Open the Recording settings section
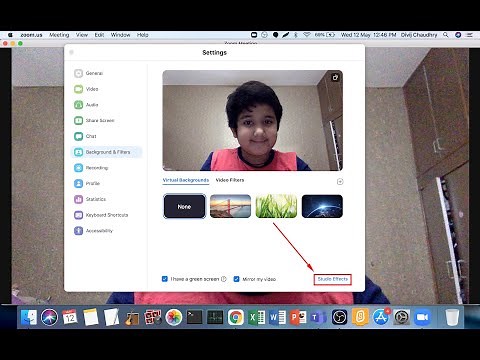This screenshot has width=480, height=360. pos(91,168)
